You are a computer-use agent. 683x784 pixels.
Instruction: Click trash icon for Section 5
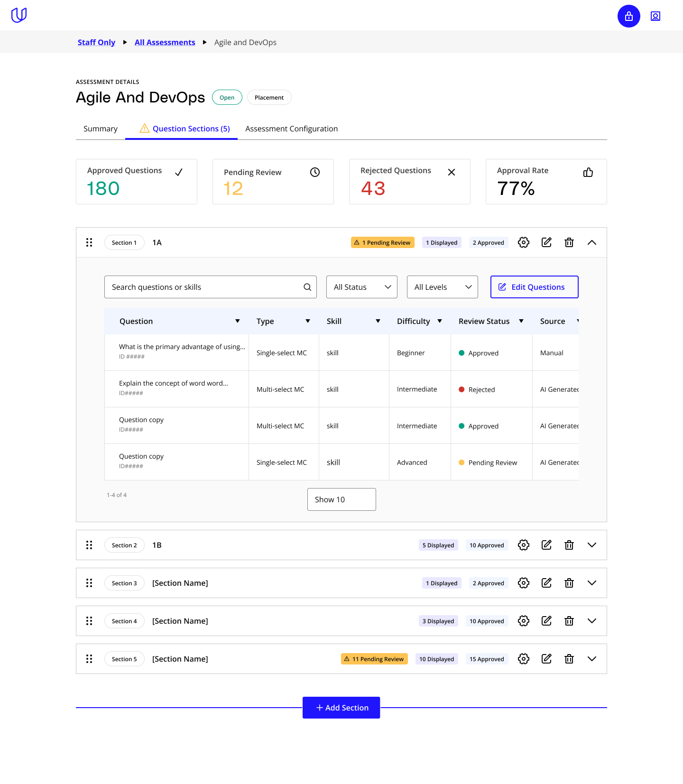coord(569,659)
